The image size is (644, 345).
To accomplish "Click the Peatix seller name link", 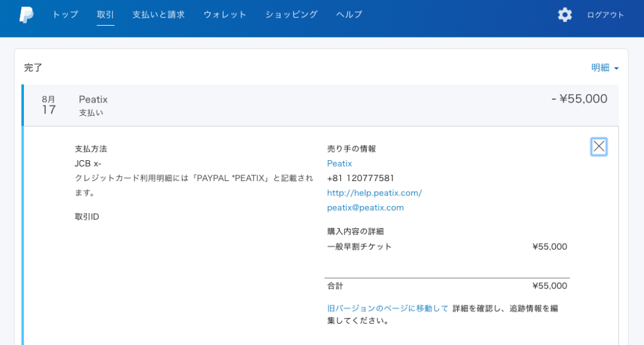I will (339, 163).
